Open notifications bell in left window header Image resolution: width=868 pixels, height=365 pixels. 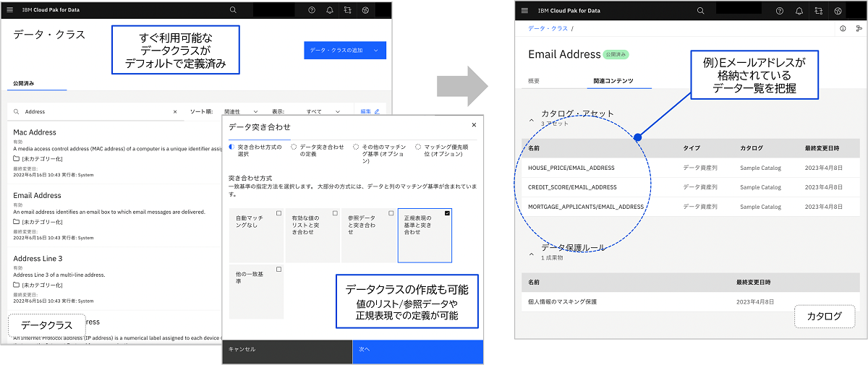[330, 10]
